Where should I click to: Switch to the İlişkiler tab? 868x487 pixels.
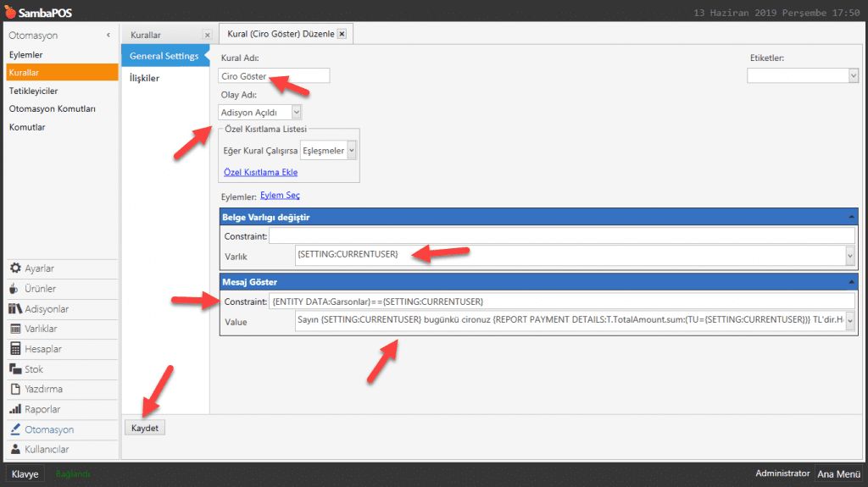point(144,78)
